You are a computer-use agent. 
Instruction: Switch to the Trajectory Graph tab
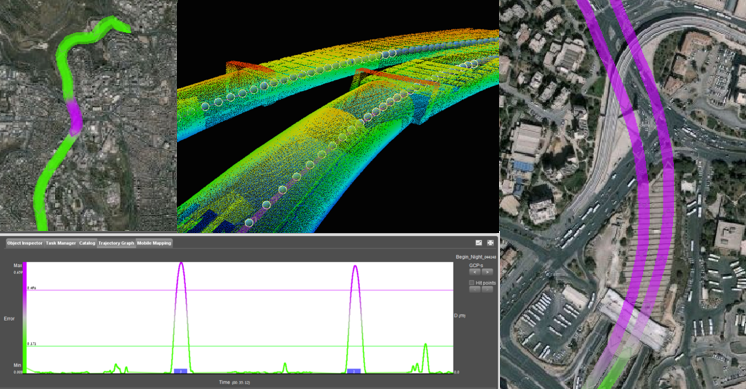pos(116,243)
